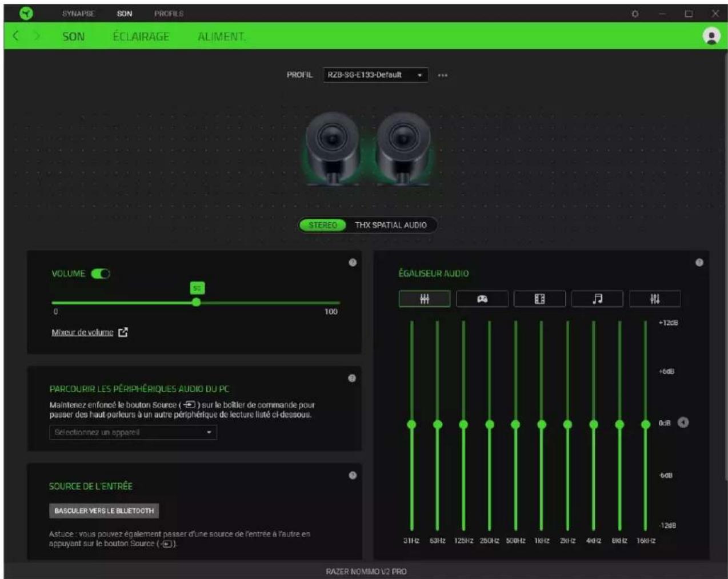Viewport: 728px width, 579px height.
Task: Click the Razer logo icon
Action: click(x=26, y=13)
